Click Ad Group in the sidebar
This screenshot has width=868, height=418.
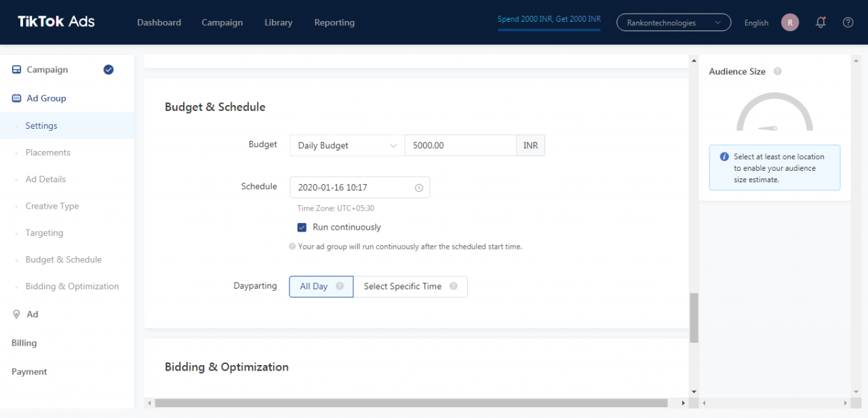46,98
